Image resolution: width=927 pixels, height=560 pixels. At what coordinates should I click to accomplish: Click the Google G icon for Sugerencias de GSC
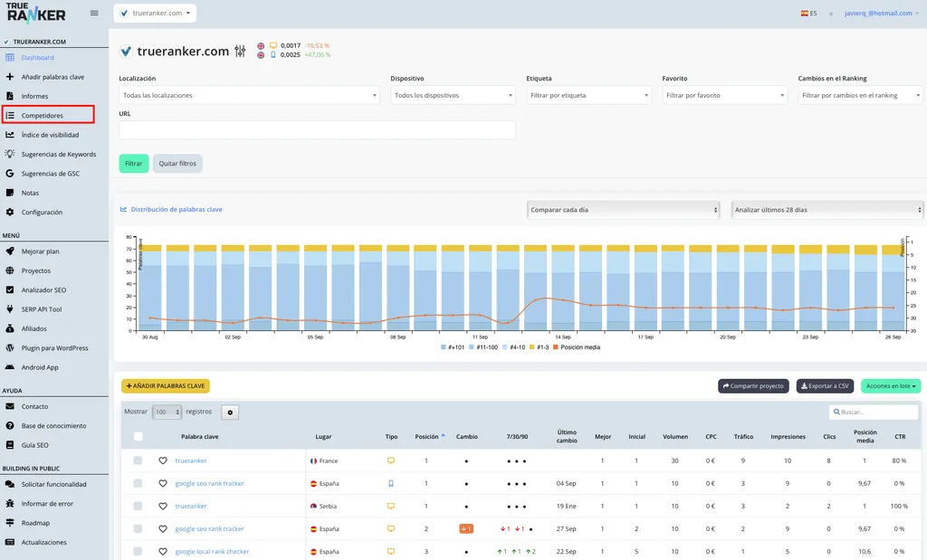pyautogui.click(x=9, y=173)
